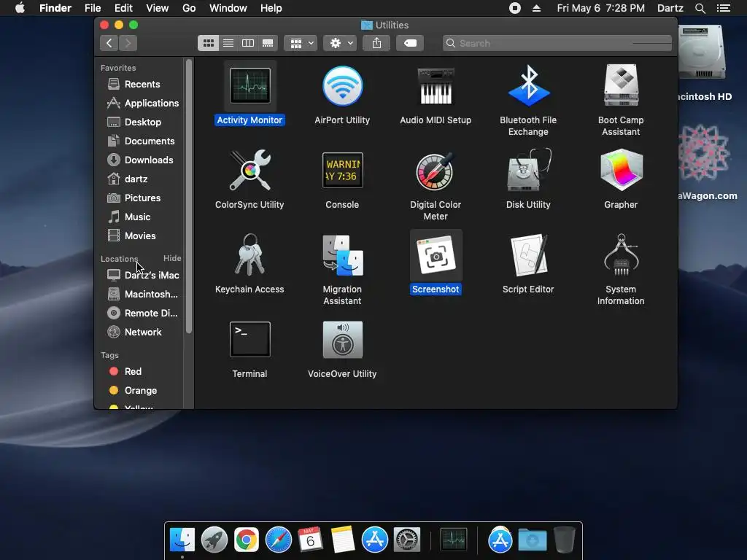Open the Apple menu

click(x=20, y=8)
